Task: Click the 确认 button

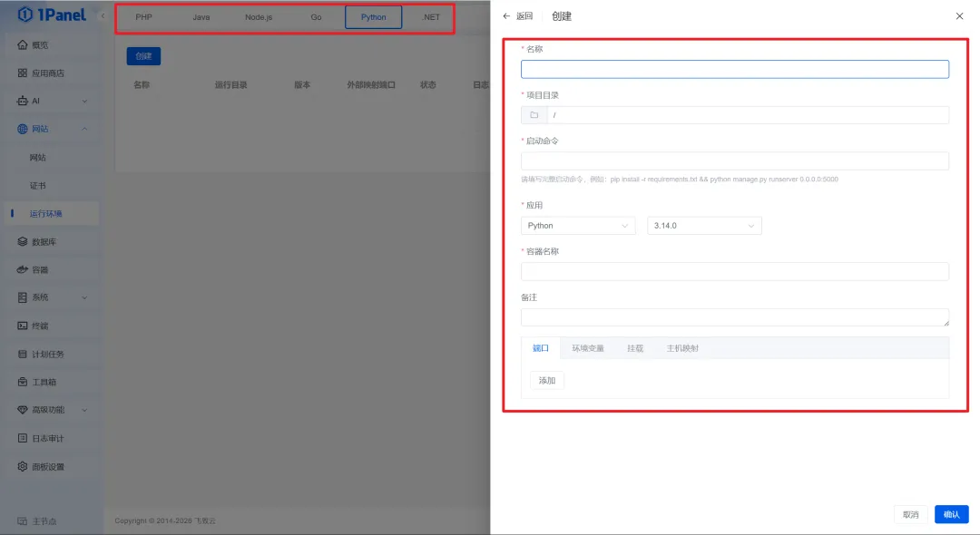Action: click(x=951, y=514)
